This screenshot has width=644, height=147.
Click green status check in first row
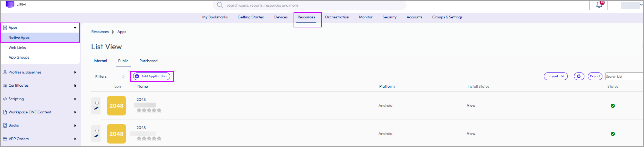613,106
